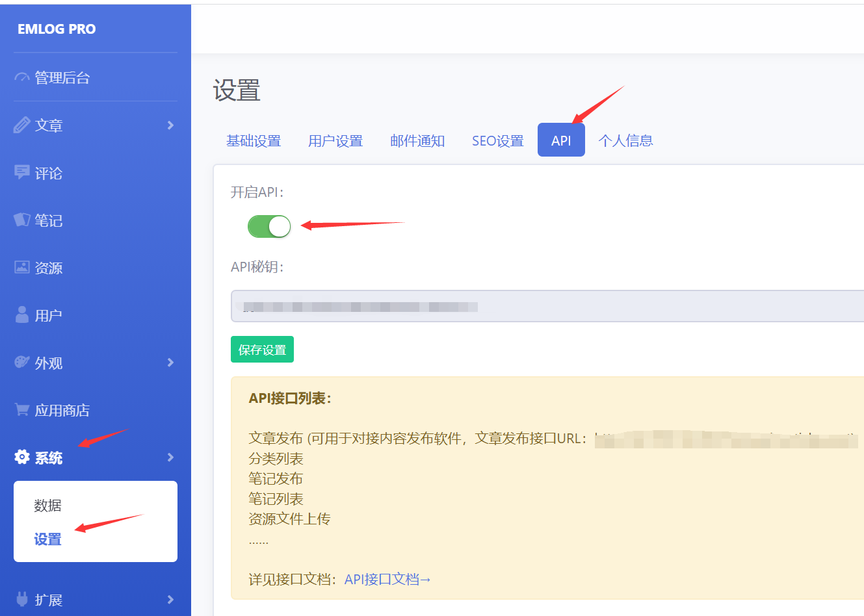Click the shopping cart icon beside 应用商店
This screenshot has width=864, height=616.
point(22,409)
